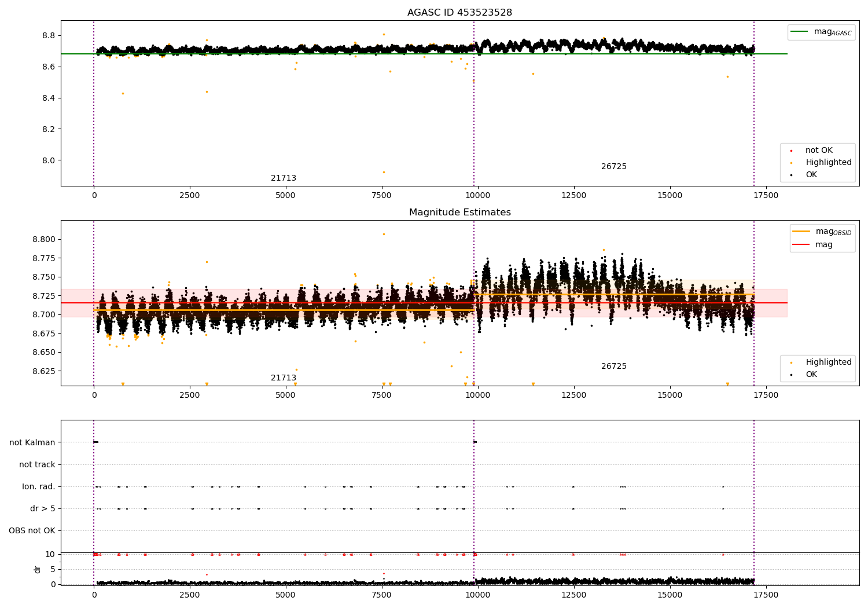Select 'OK' in the Magnitude Estimates plot legend

point(811,375)
